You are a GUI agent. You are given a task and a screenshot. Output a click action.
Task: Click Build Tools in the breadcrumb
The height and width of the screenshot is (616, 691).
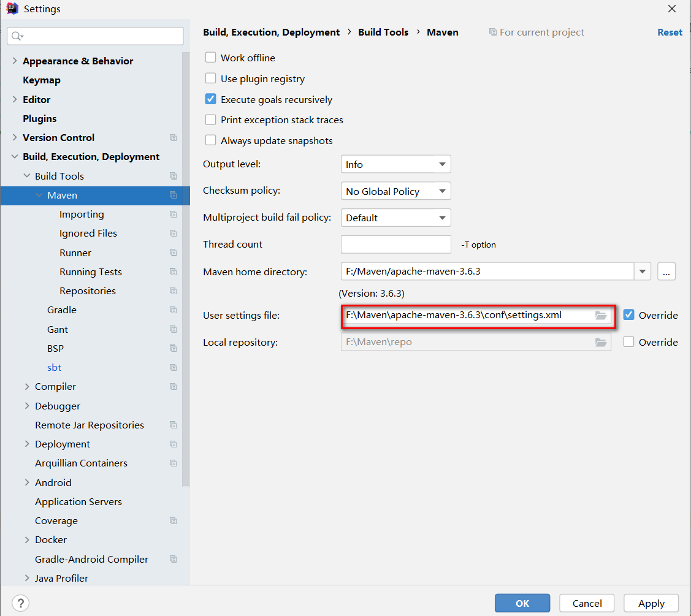383,32
